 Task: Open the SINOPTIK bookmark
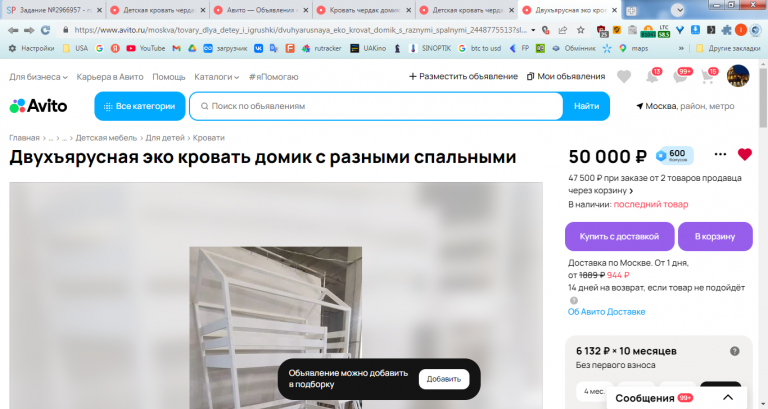430,48
